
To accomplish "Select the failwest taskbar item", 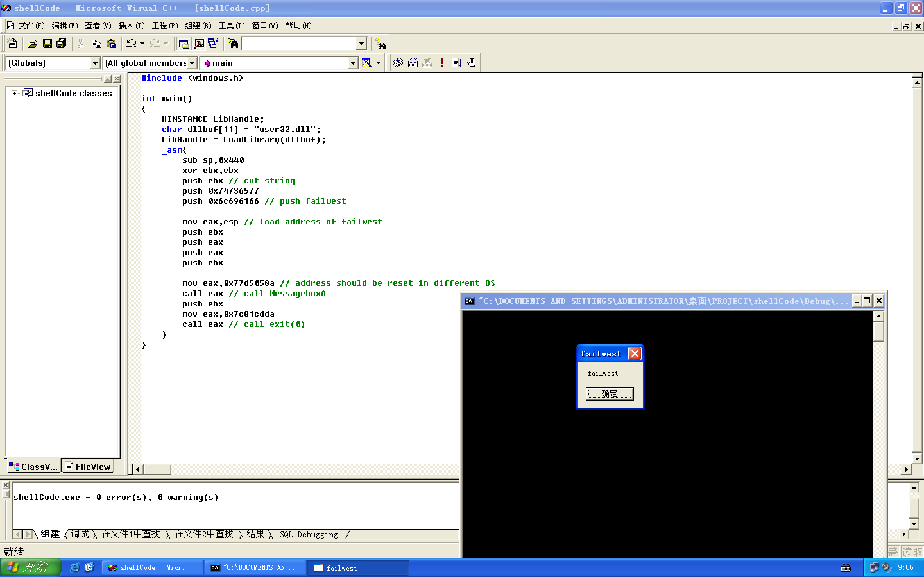I will pyautogui.click(x=358, y=568).
